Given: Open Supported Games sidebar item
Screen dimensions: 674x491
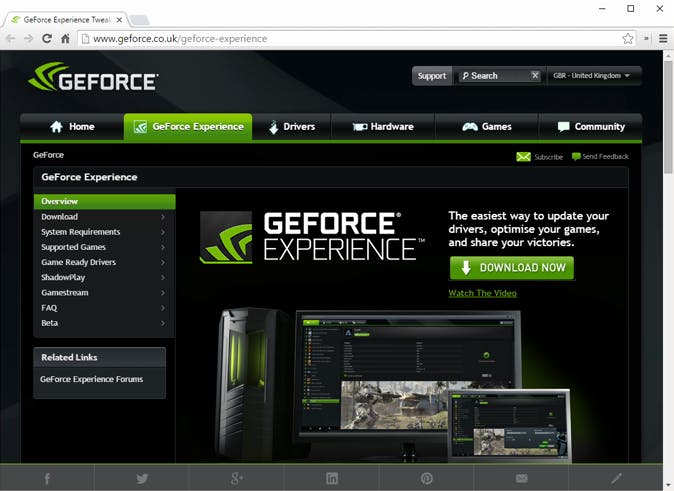Looking at the screenshot, I should point(104,247).
